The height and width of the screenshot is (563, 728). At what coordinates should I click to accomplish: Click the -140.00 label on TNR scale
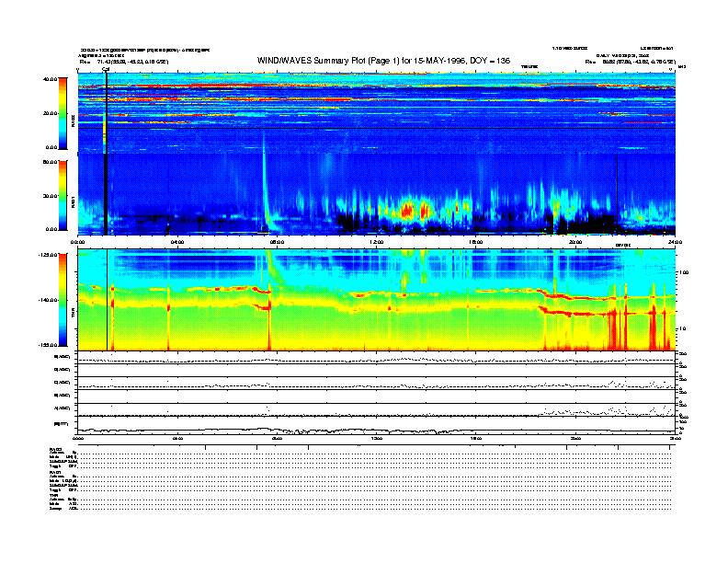(x=48, y=300)
